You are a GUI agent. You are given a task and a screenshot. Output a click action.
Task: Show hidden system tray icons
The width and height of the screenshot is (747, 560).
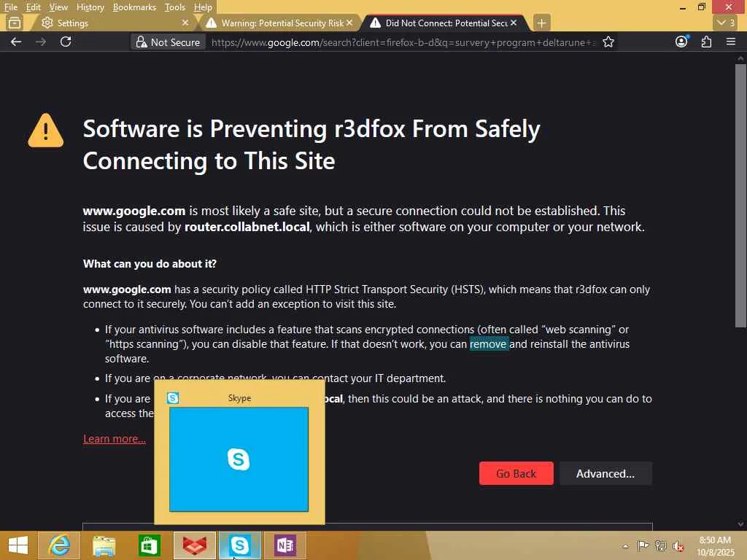[625, 545]
